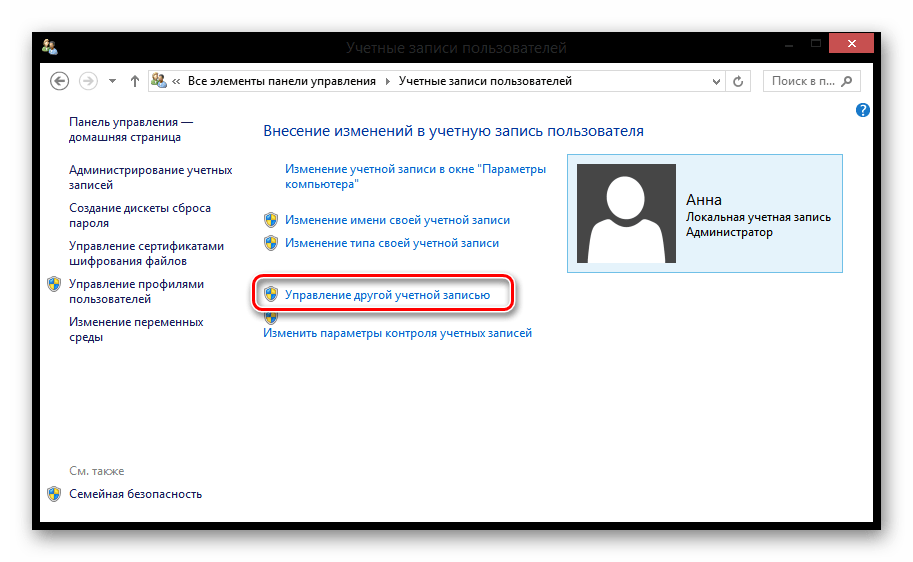Image resolution: width=913 pixels, height=562 pixels.
Task: Close the user accounts window
Action: coord(851,44)
